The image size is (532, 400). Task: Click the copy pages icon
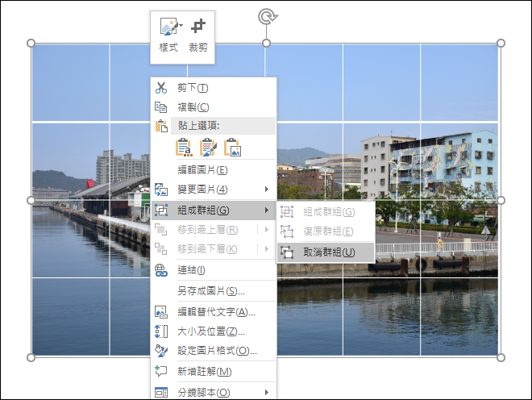coord(161,107)
